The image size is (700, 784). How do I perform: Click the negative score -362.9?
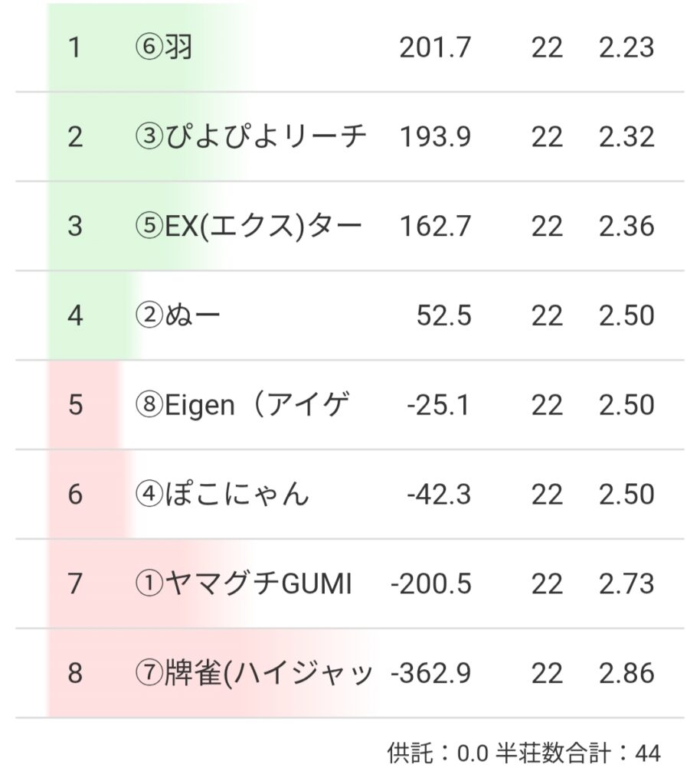[x=431, y=674]
